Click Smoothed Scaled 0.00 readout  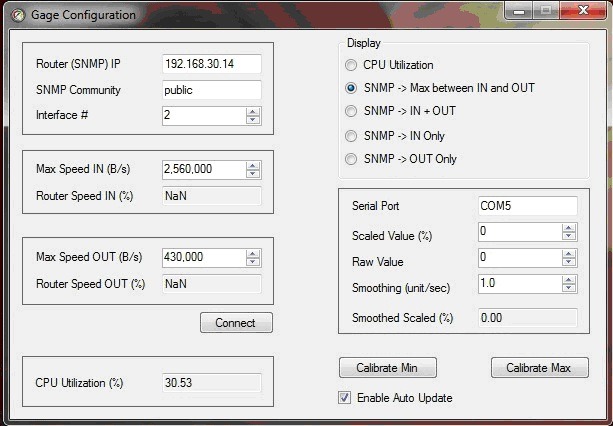pos(528,318)
